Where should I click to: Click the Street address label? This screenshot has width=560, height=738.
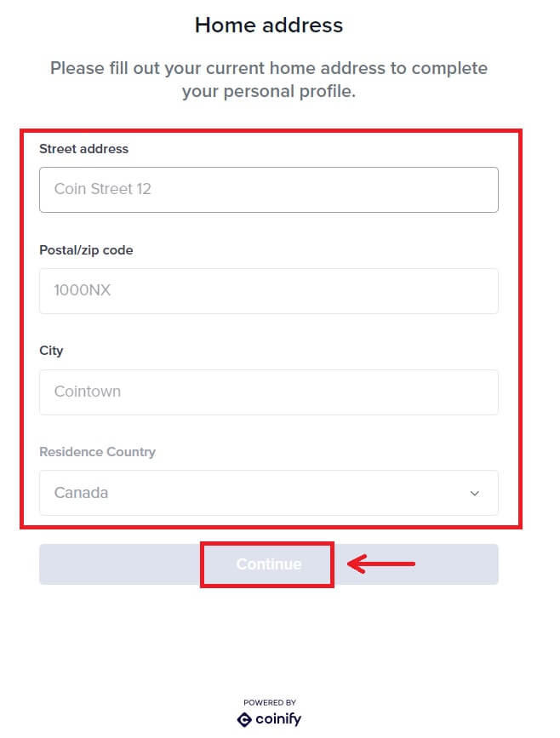83,148
